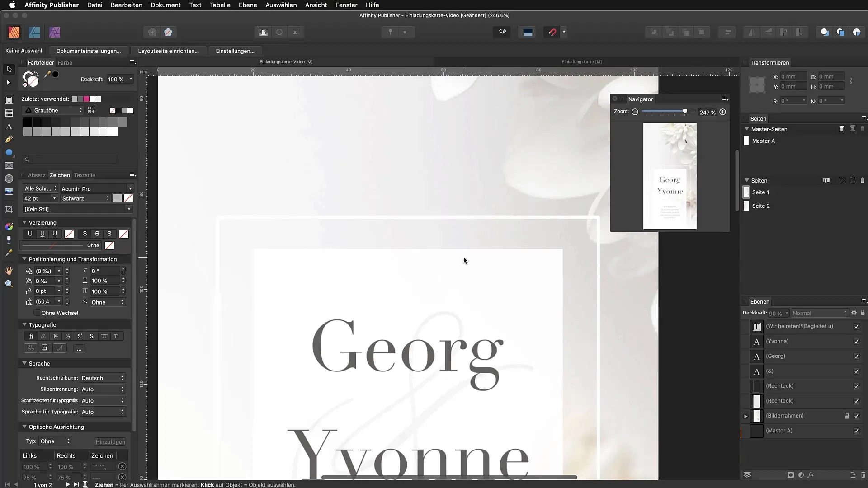The image size is (868, 488).
Task: Select the Colour Picker tool
Action: click(9, 253)
